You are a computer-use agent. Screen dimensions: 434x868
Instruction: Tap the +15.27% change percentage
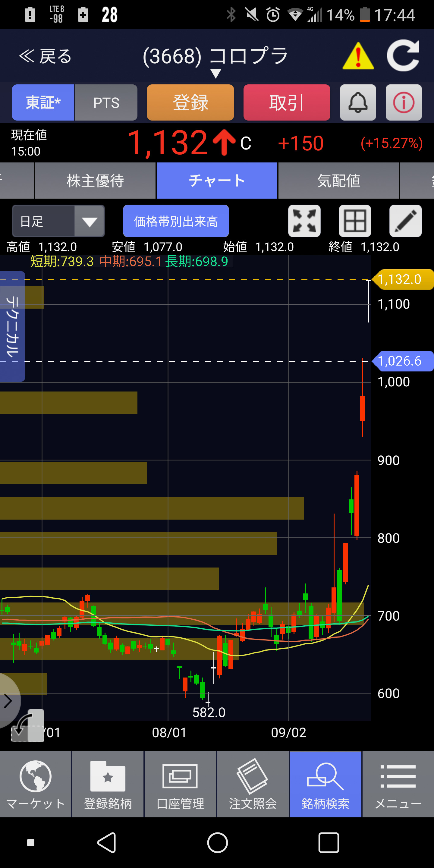(x=392, y=143)
